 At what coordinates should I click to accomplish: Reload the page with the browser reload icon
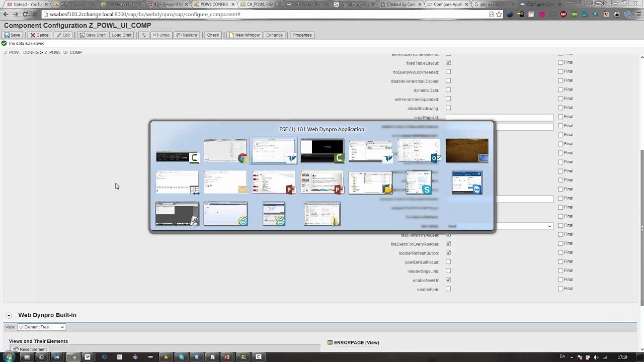pos(25,14)
